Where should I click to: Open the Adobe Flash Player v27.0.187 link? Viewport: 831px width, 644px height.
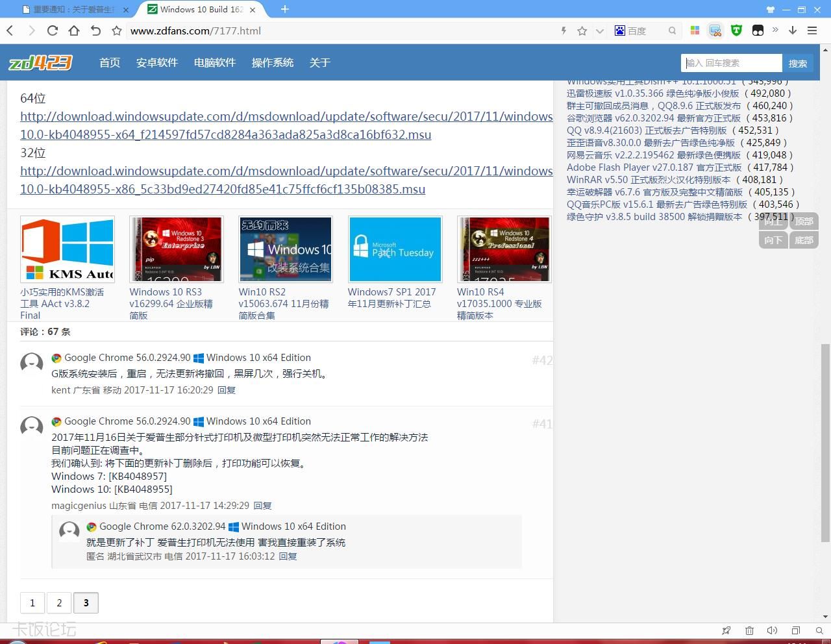coord(654,167)
